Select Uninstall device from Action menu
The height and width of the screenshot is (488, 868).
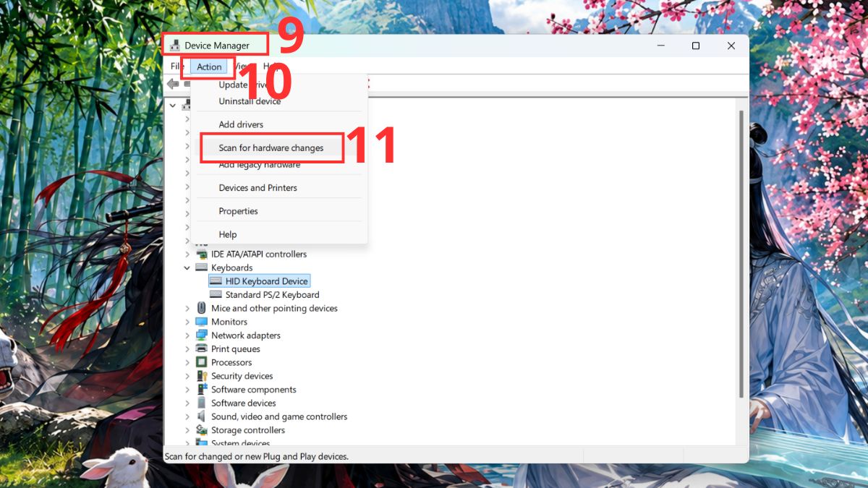click(x=250, y=101)
